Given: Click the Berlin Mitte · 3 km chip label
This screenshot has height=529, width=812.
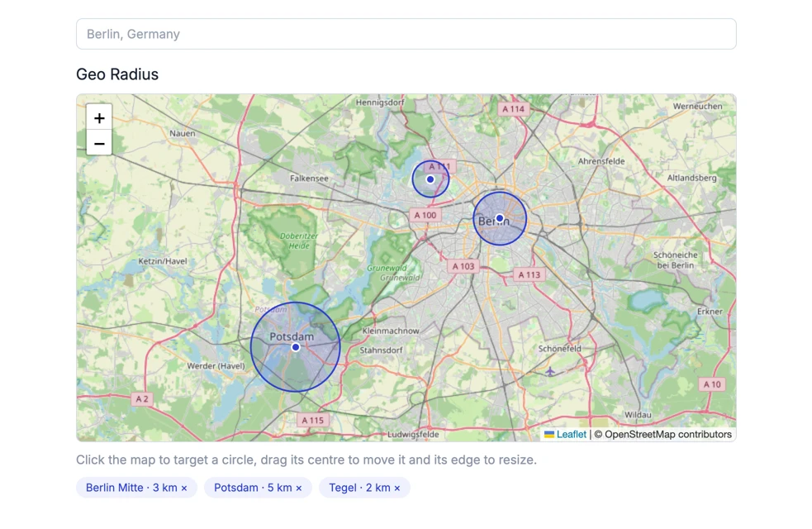Looking at the screenshot, I should tap(131, 488).
